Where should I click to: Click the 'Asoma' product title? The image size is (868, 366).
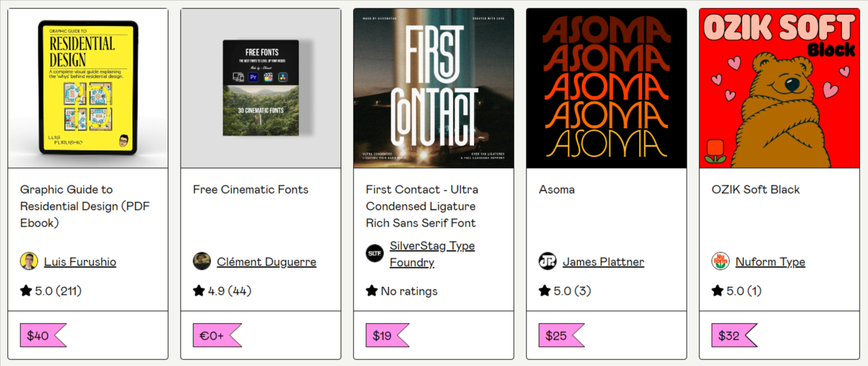click(556, 190)
